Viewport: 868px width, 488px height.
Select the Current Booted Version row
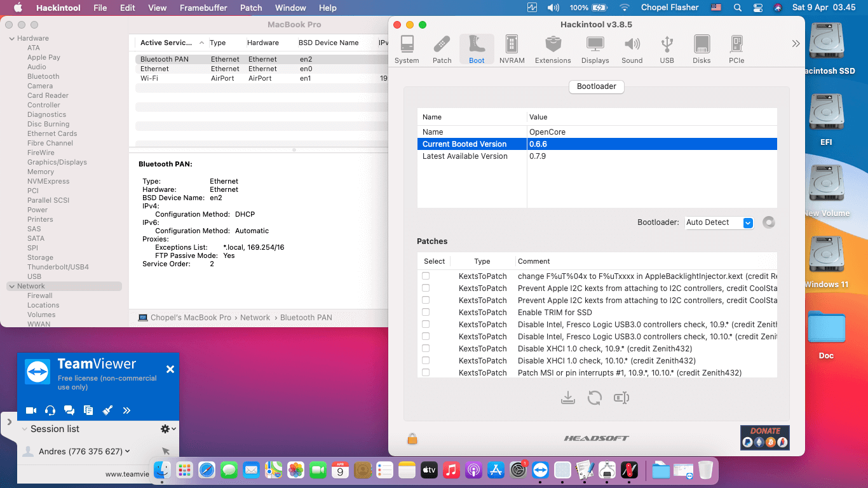(597, 144)
